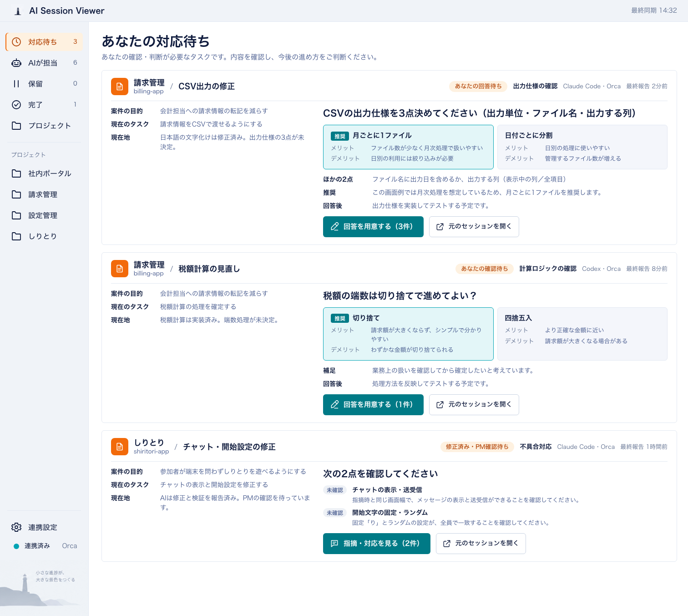
Task: Click folder icon next to 設定管理
Action: coord(16,215)
